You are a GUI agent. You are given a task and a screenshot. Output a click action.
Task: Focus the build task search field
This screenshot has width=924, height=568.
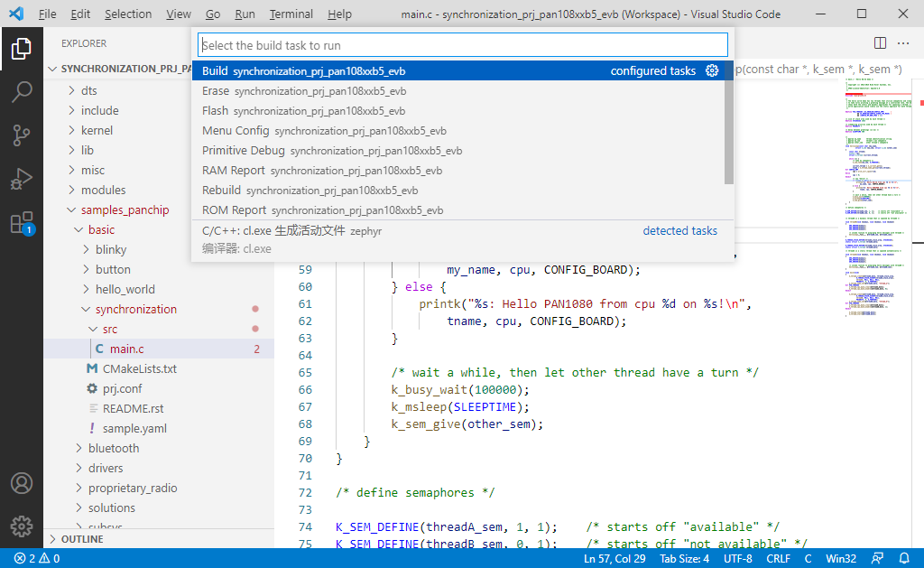coord(463,45)
